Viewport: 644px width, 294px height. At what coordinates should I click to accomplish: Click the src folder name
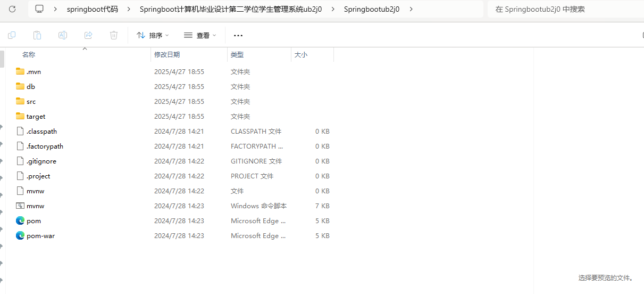[31, 101]
